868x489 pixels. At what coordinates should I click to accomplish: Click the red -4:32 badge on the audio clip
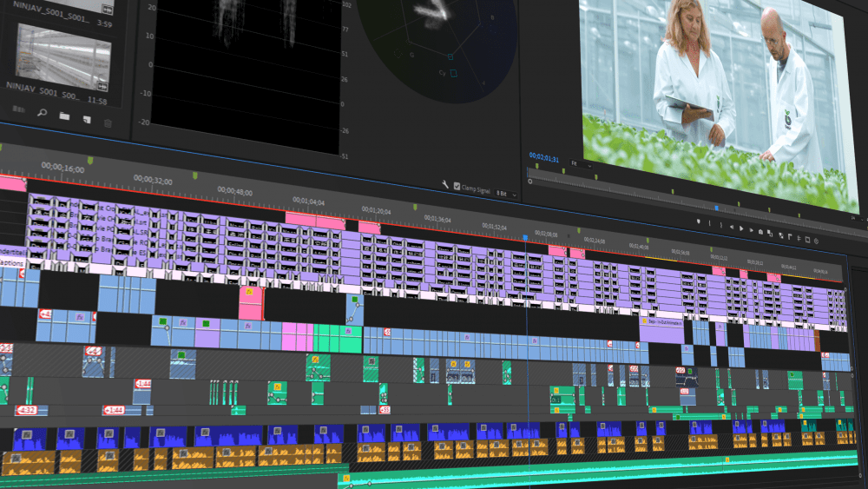point(26,410)
